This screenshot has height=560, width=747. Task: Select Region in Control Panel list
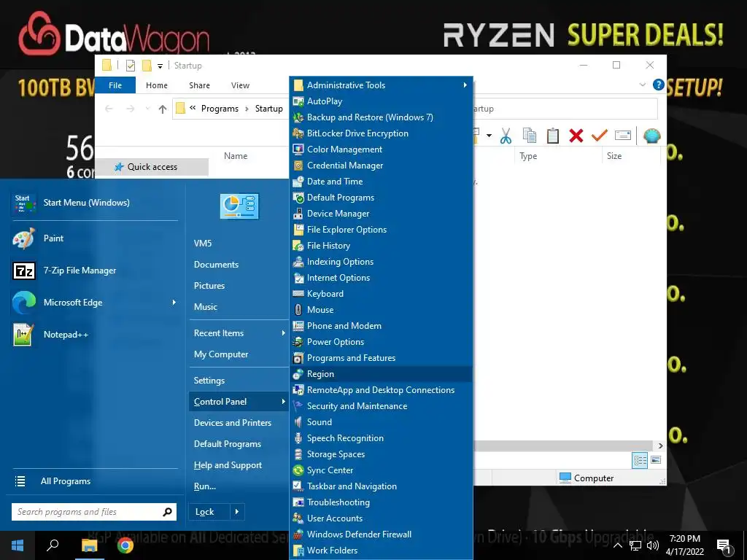click(x=381, y=374)
